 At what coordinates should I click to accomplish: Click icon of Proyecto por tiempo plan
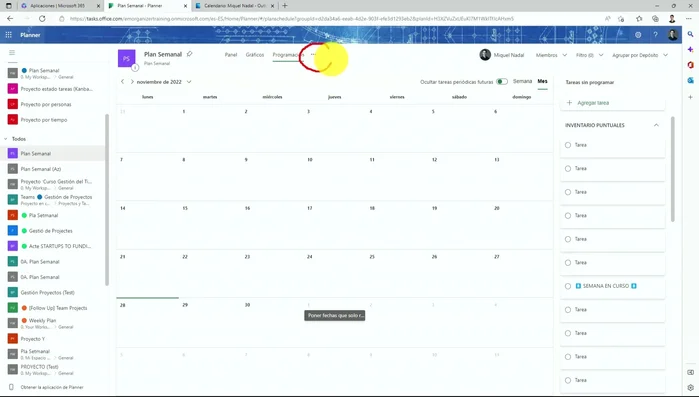coord(13,120)
